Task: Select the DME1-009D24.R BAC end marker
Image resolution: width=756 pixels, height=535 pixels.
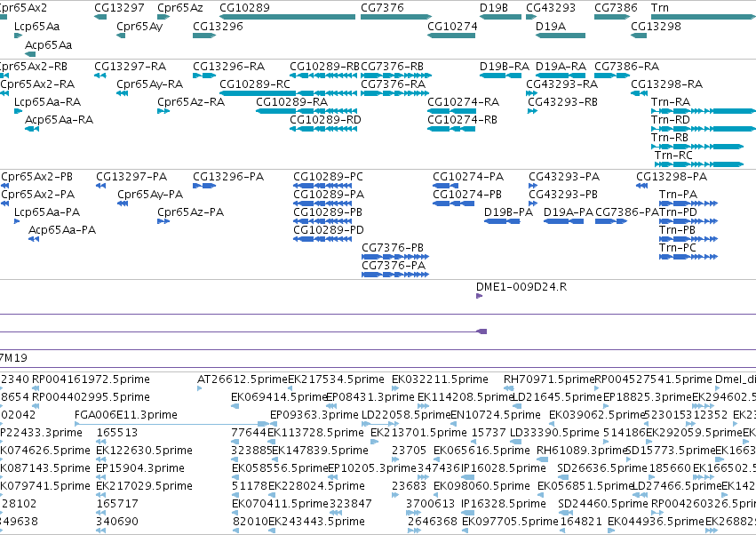Action: click(x=479, y=296)
